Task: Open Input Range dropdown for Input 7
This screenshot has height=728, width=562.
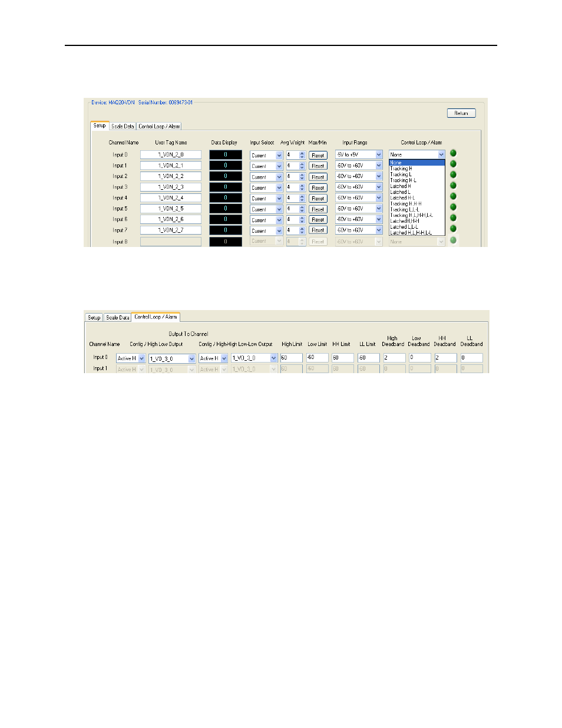Action: coord(359,230)
